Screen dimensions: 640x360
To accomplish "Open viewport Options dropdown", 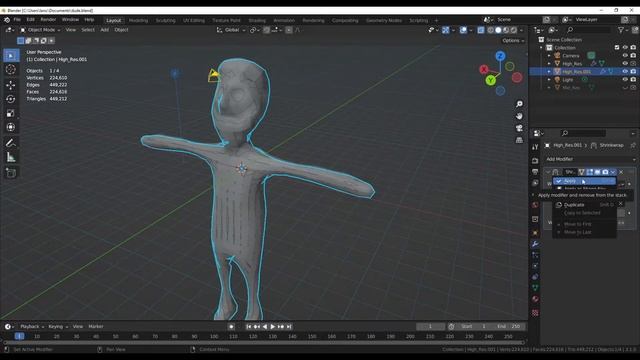I will click(513, 41).
